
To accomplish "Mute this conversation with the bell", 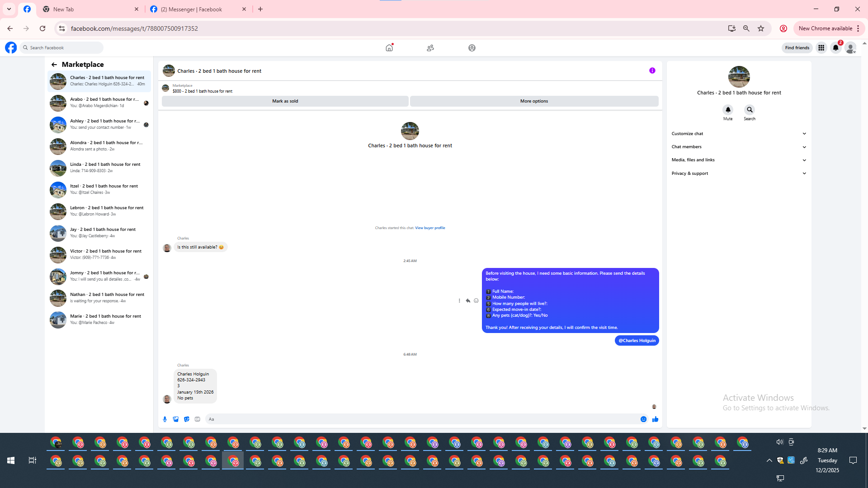I will coord(728,110).
